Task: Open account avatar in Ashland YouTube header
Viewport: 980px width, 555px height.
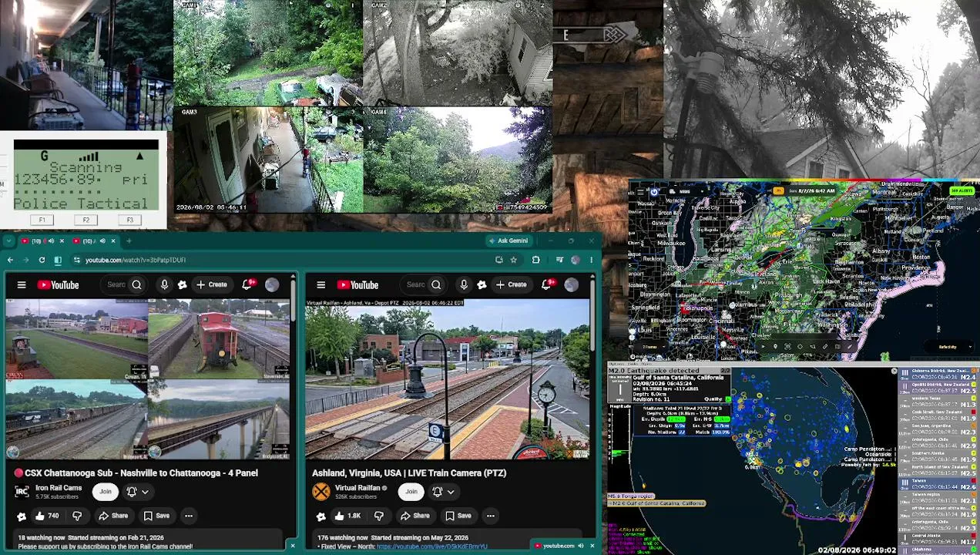Action: (x=571, y=285)
